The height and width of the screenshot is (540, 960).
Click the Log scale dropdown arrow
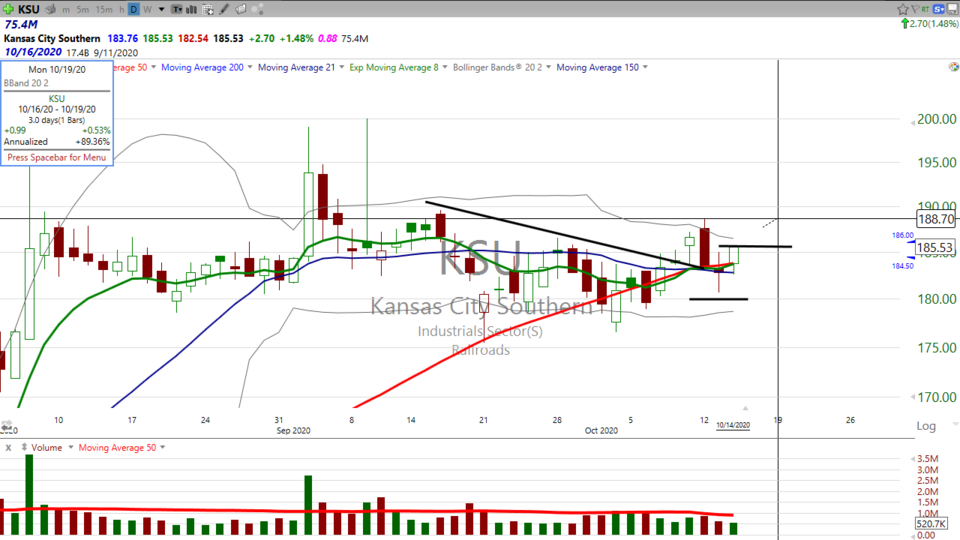point(954,424)
